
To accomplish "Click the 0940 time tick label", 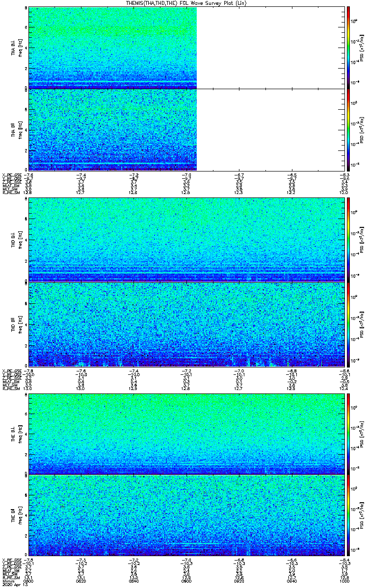I will coord(291,581).
